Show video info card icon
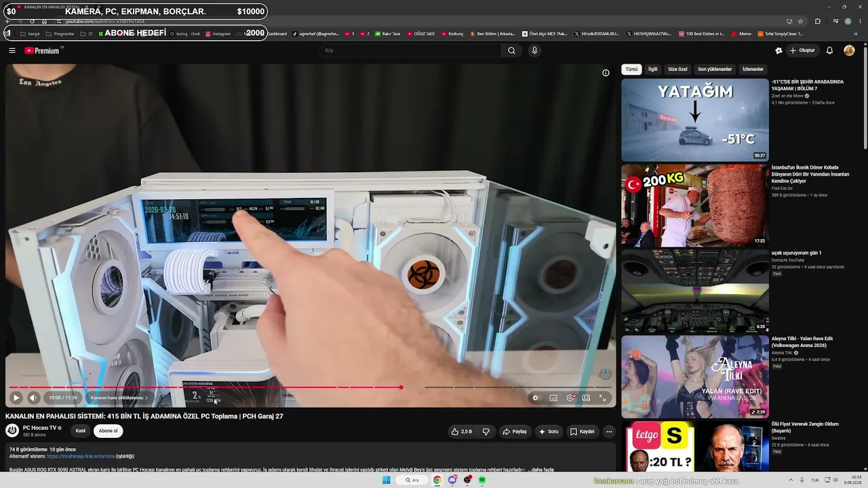The image size is (868, 488). pyautogui.click(x=606, y=73)
